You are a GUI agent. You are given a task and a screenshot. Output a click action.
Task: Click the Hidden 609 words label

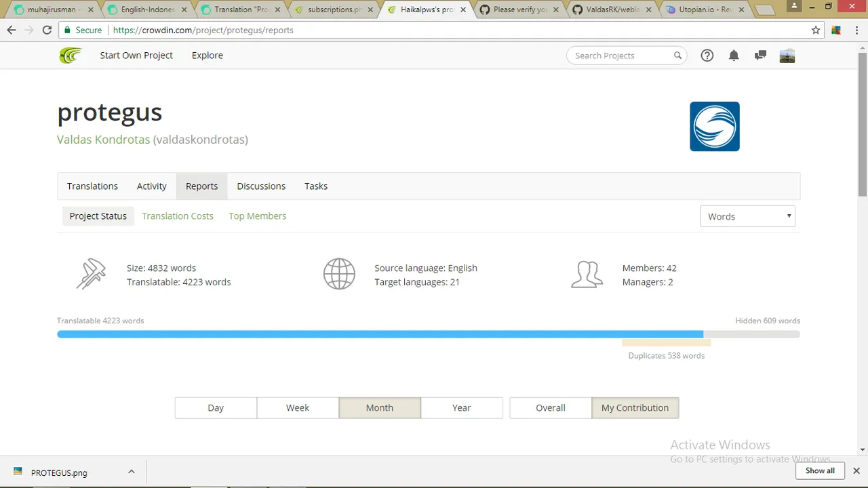(768, 321)
